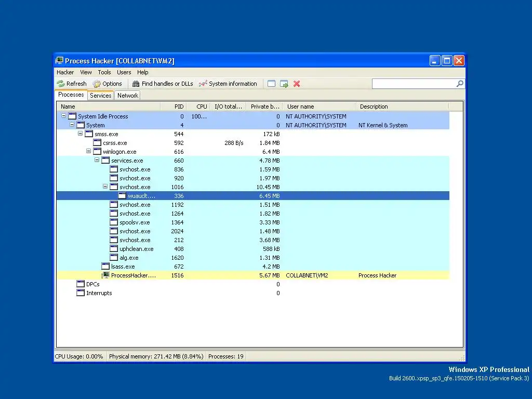Click the winlogon.exe process icon
This screenshot has width=532, height=399.
97,151
